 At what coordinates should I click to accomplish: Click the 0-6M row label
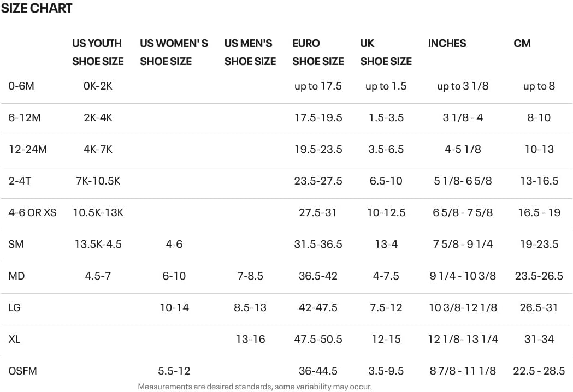click(x=21, y=86)
